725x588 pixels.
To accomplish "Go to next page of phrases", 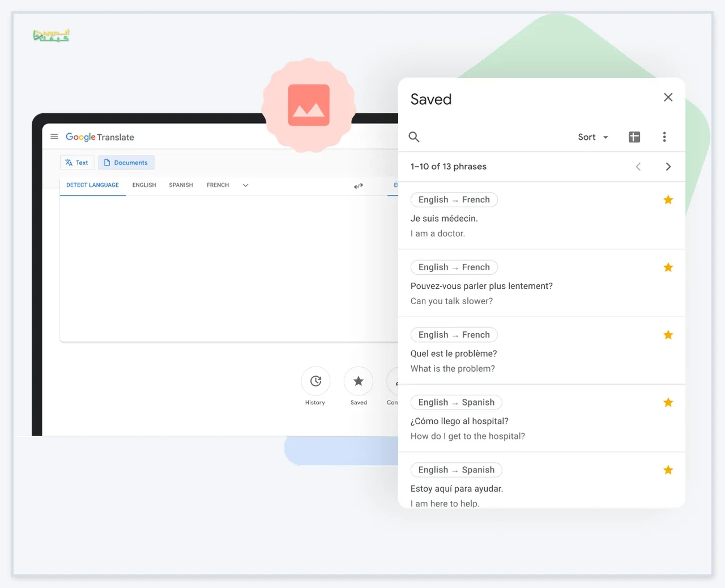I will [668, 167].
